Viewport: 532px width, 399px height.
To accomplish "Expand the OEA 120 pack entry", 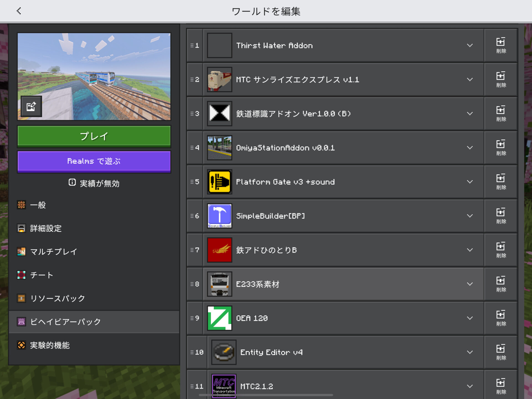I will (x=470, y=318).
